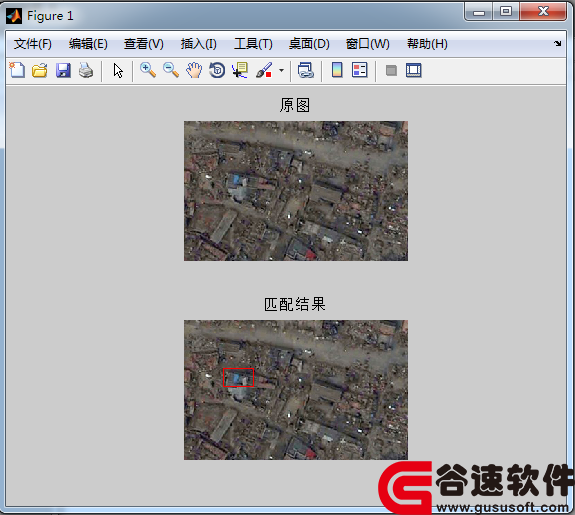Select the Brush data tool
The height and width of the screenshot is (515, 575).
[x=264, y=70]
